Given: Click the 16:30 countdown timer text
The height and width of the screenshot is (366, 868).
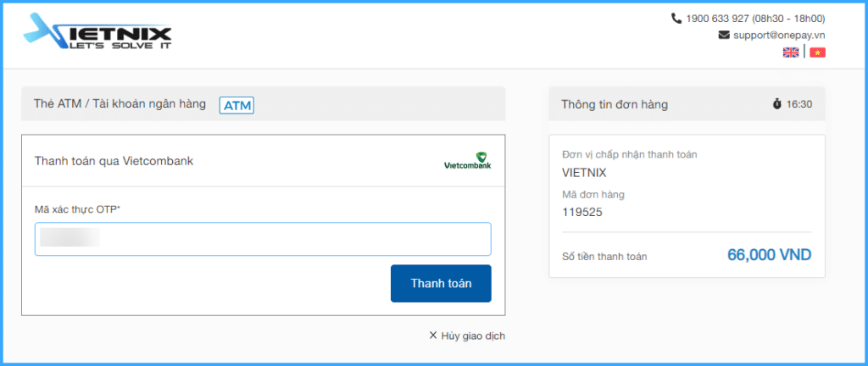Looking at the screenshot, I should (x=799, y=104).
